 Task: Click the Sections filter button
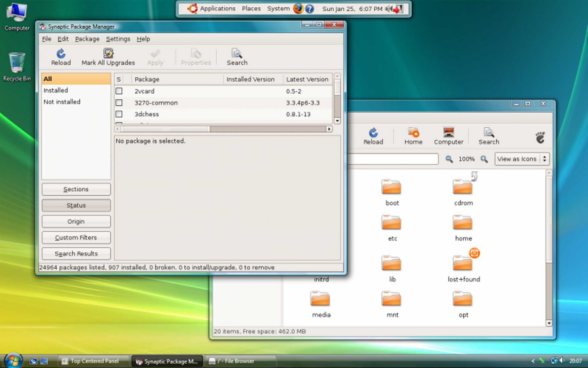tap(76, 189)
